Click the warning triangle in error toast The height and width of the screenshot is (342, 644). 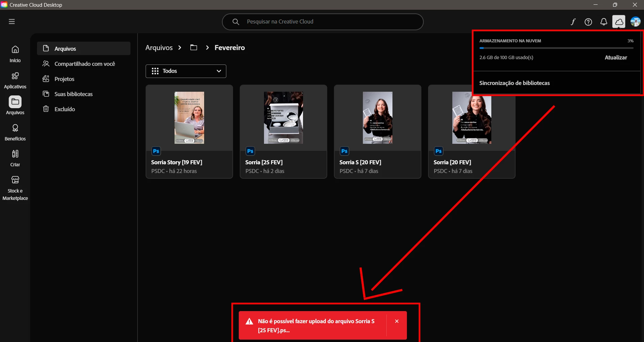pyautogui.click(x=249, y=322)
